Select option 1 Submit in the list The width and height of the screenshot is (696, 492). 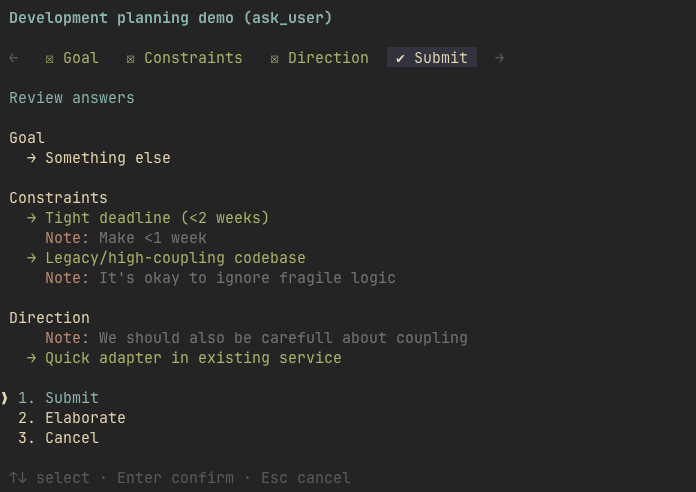[x=58, y=398]
